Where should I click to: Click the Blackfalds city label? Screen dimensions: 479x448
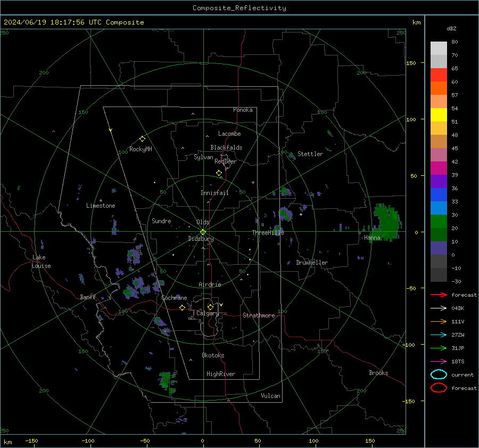226,148
